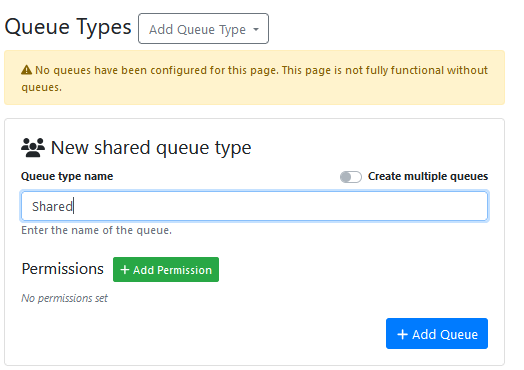Click the Queue Types page heading
This screenshot has width=524, height=370.
coord(68,27)
